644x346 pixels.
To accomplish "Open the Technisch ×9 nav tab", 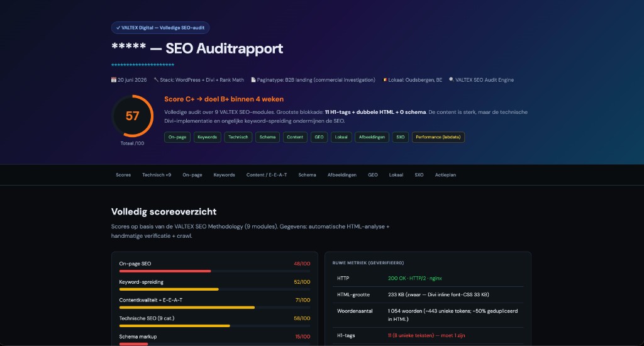I will (x=157, y=175).
